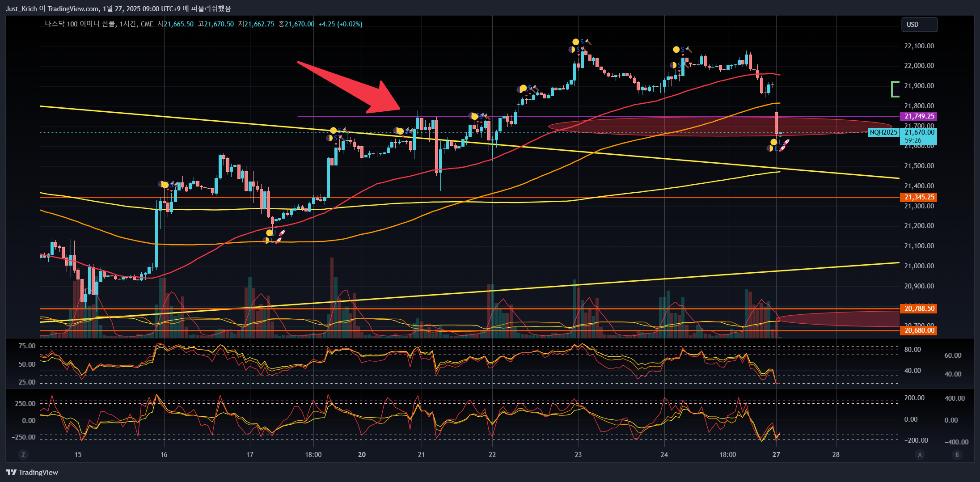Select the orange 21,345.25 price label

point(918,197)
